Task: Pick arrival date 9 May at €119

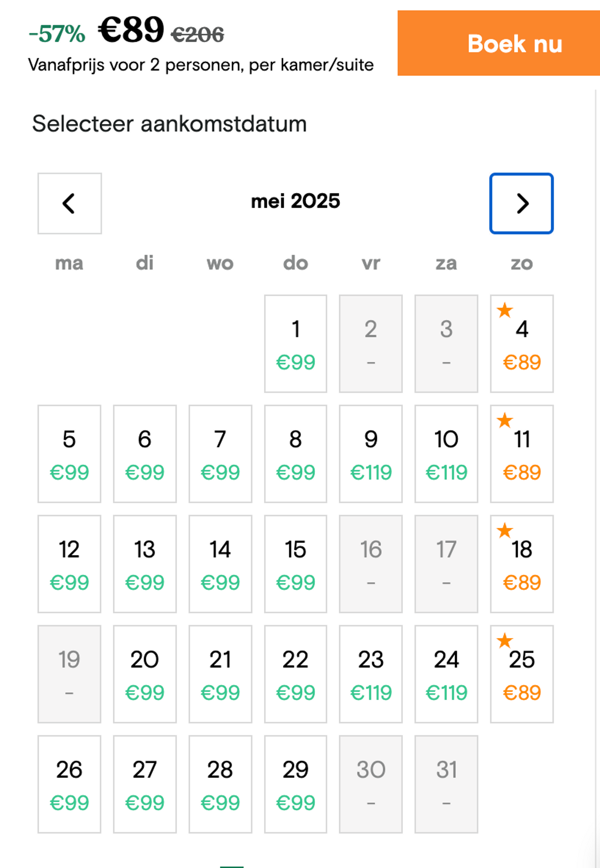Action: pos(371,454)
